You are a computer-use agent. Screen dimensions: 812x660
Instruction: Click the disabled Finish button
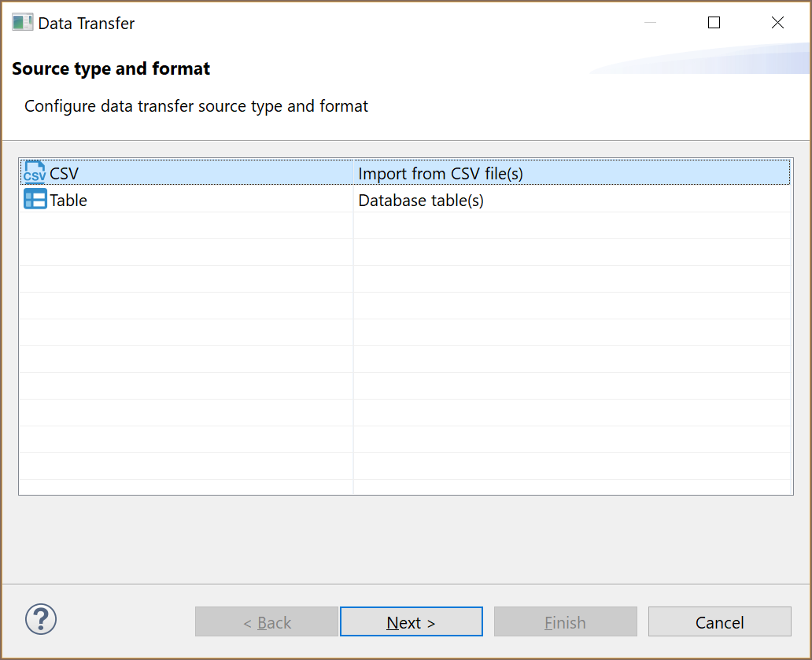pyautogui.click(x=565, y=622)
